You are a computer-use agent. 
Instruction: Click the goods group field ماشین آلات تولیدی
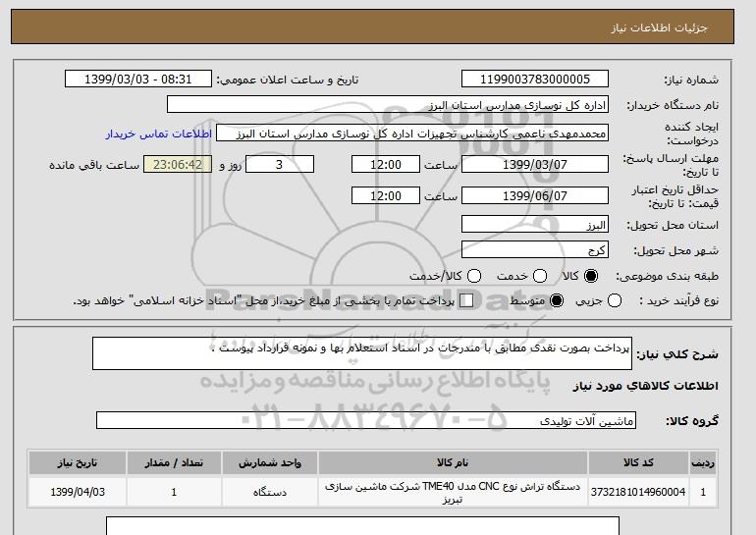click(366, 420)
